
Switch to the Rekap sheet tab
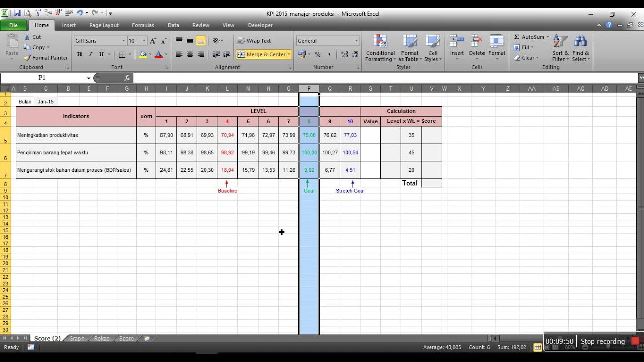coord(102,339)
